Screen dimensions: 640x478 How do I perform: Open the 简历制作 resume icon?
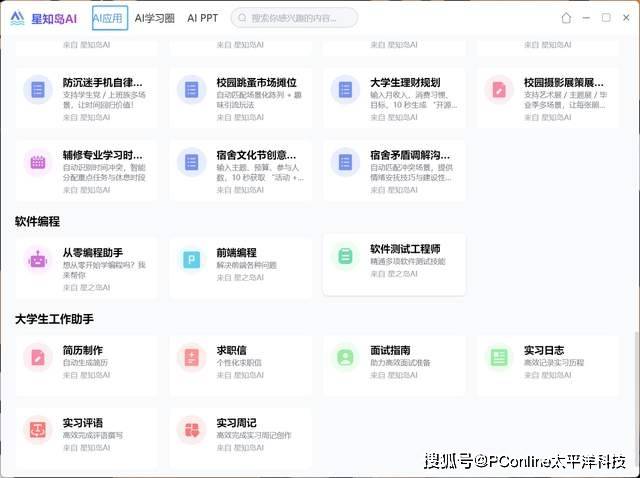click(x=38, y=357)
